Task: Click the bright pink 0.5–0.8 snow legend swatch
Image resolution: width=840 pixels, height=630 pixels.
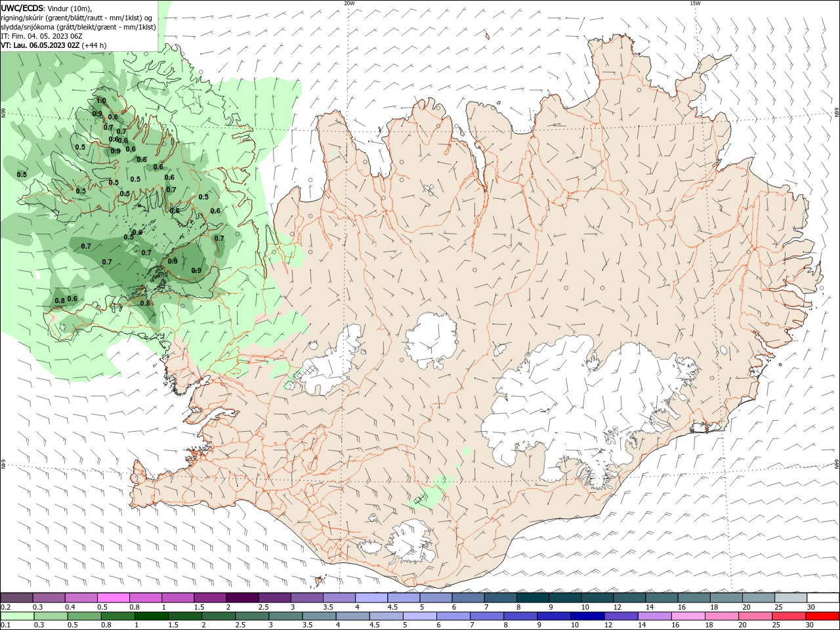Action: [113, 598]
